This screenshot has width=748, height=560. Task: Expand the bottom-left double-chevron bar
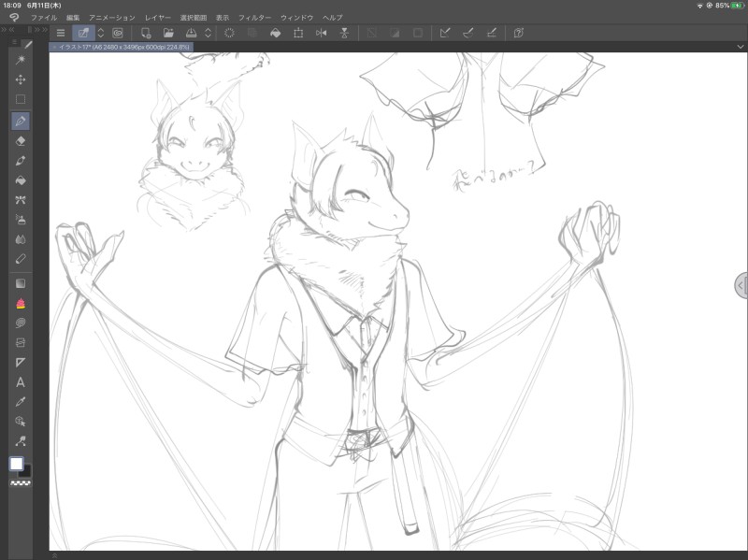coord(55,555)
